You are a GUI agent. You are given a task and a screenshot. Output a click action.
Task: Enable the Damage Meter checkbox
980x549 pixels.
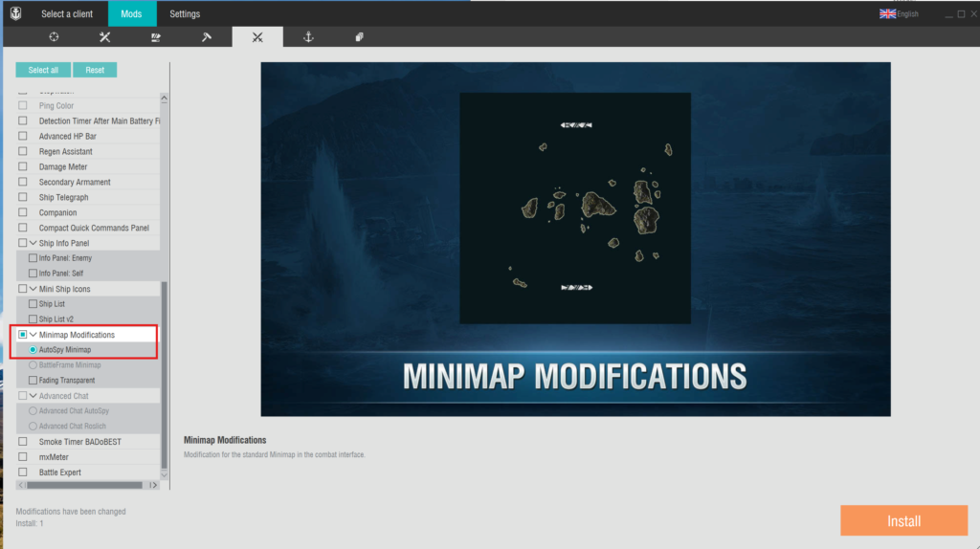23,166
